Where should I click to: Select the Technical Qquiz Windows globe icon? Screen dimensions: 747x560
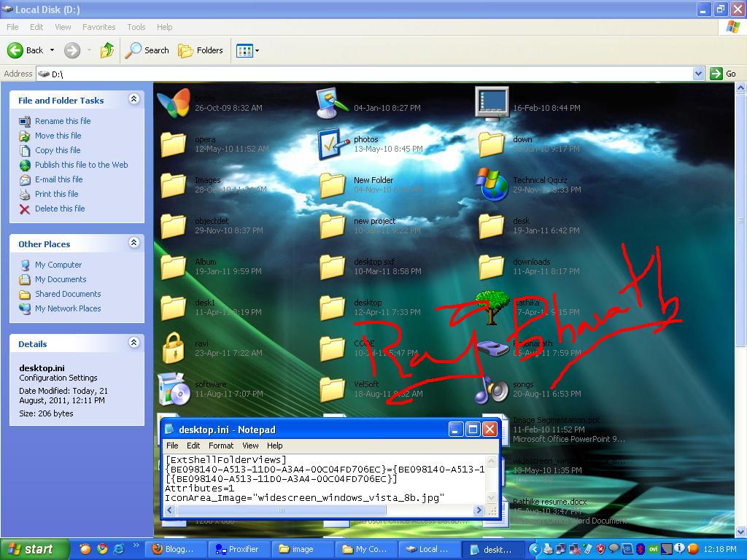coord(492,184)
